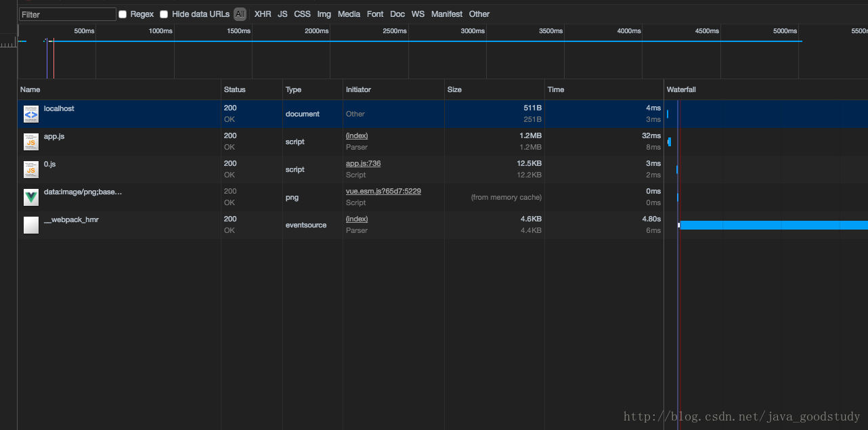Open the (index) initiator link for app.js

coord(357,135)
